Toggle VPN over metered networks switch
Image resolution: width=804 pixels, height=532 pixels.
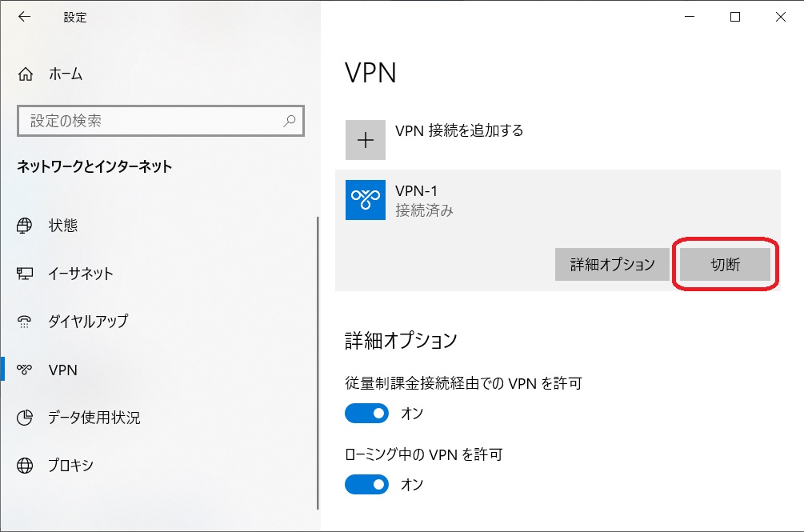pos(366,414)
